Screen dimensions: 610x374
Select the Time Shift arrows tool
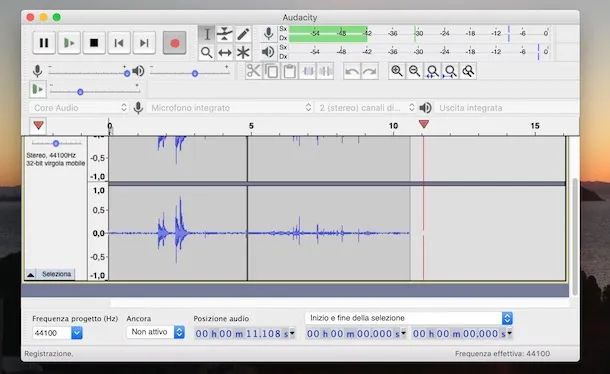224,53
